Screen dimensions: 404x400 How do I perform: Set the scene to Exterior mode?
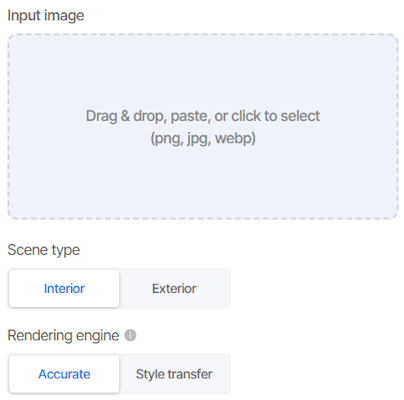[x=174, y=288]
